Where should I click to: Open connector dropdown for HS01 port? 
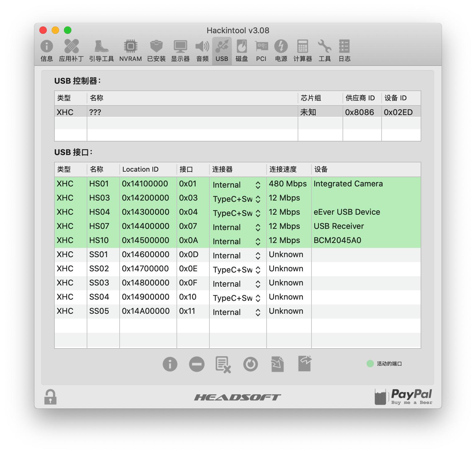(258, 185)
